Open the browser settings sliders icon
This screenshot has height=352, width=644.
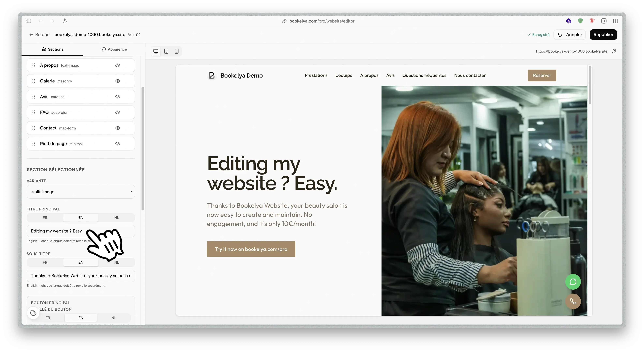pyautogui.click(x=604, y=21)
